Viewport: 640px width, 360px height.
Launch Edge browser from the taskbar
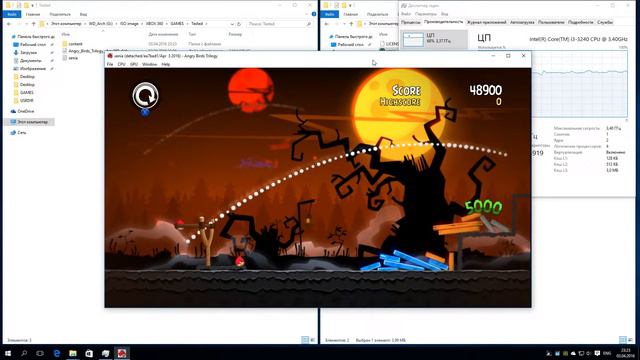coord(57,353)
